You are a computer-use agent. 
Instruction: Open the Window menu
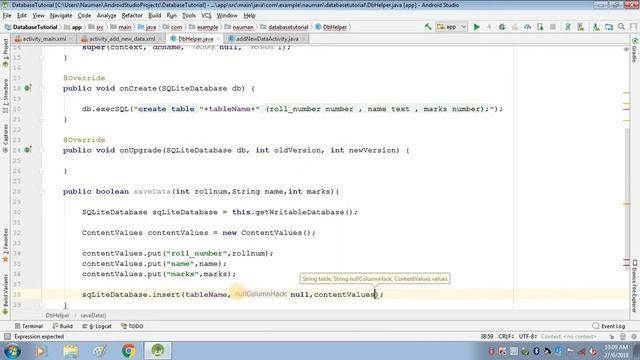[x=227, y=16]
